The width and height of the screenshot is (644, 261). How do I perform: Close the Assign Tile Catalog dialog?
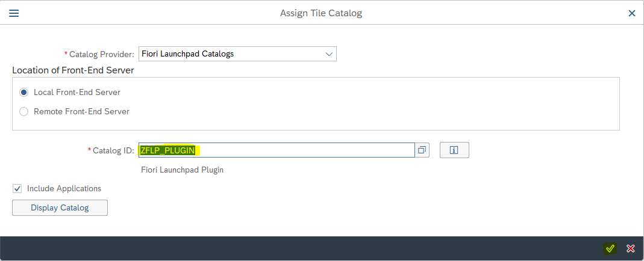[631, 13]
